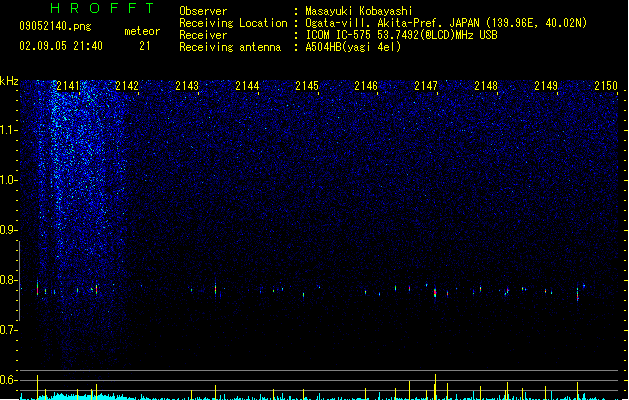Click the 0.8 frequency axis label
The width and height of the screenshot is (629, 400).
8,280
